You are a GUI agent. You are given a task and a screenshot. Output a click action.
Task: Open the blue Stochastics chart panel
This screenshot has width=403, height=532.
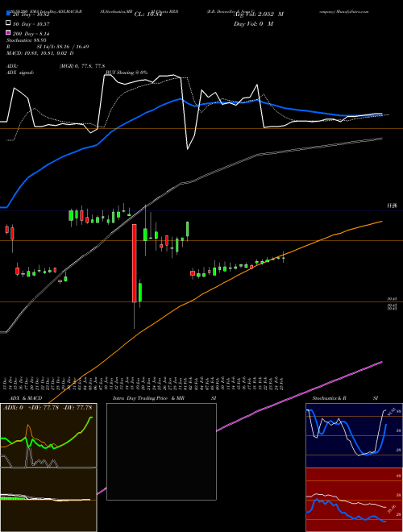(x=354, y=435)
